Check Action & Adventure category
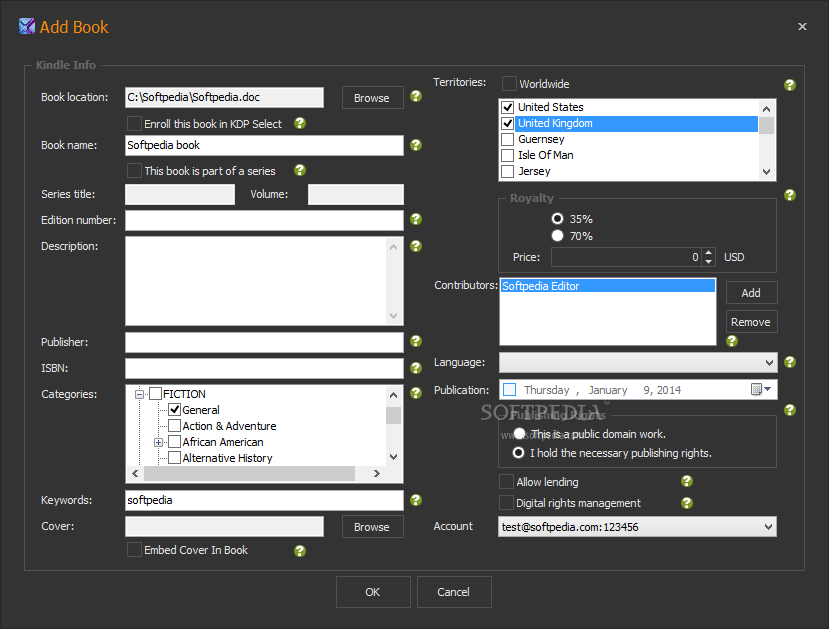 [174, 426]
